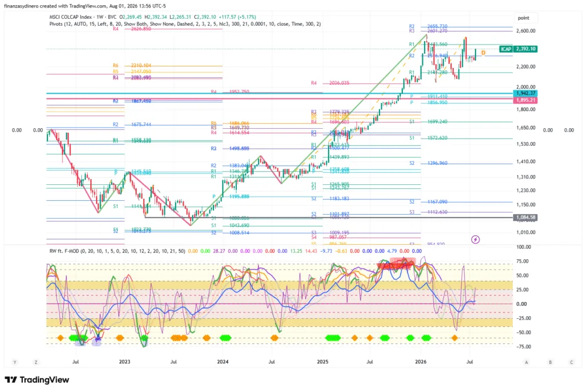Click the C circle at bottom right
The height and width of the screenshot is (392, 586).
coord(572,362)
